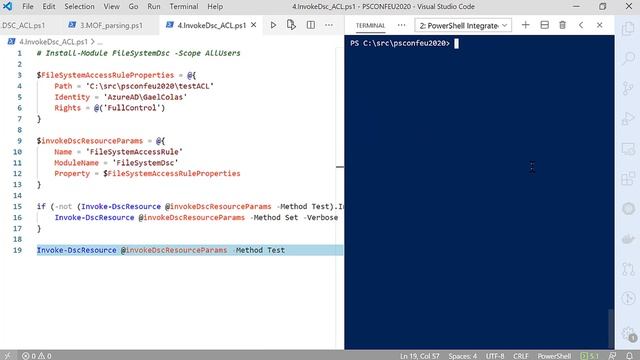
Task: Change encoding via UTF-8
Action: point(495,356)
